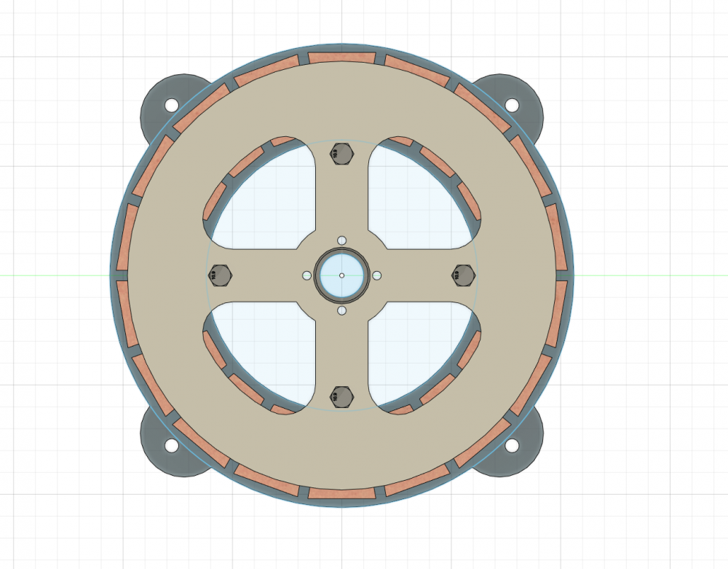Click the top-left mounting ear hole
Screen dimensions: 728x569
coord(171,106)
